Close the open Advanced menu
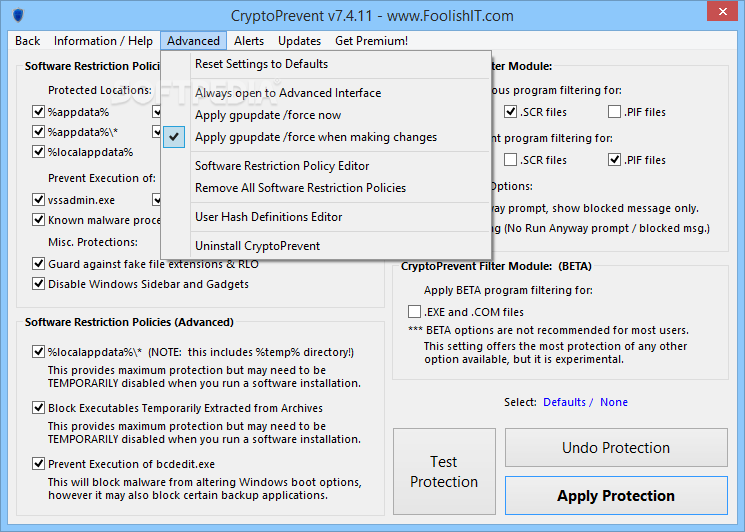Viewport: 745px width, 532px height. click(x=193, y=41)
